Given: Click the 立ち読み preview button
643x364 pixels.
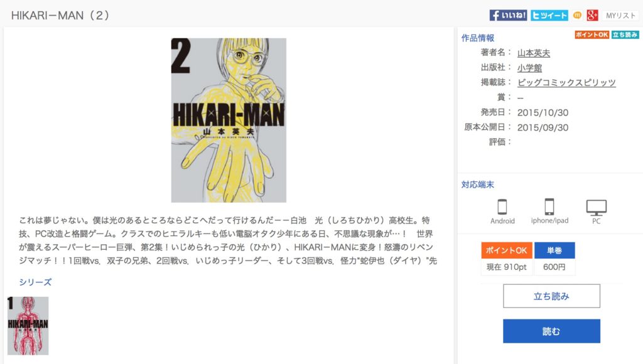Looking at the screenshot, I should (551, 296).
